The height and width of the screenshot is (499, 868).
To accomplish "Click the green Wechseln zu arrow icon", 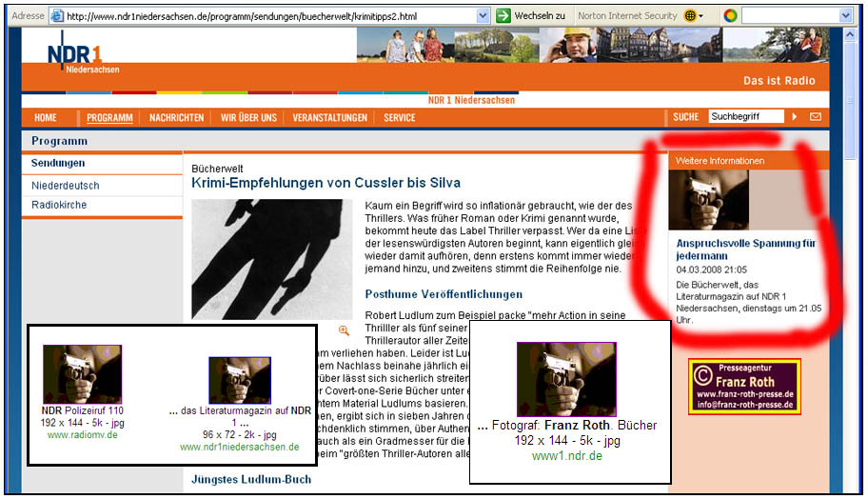I will coord(503,16).
